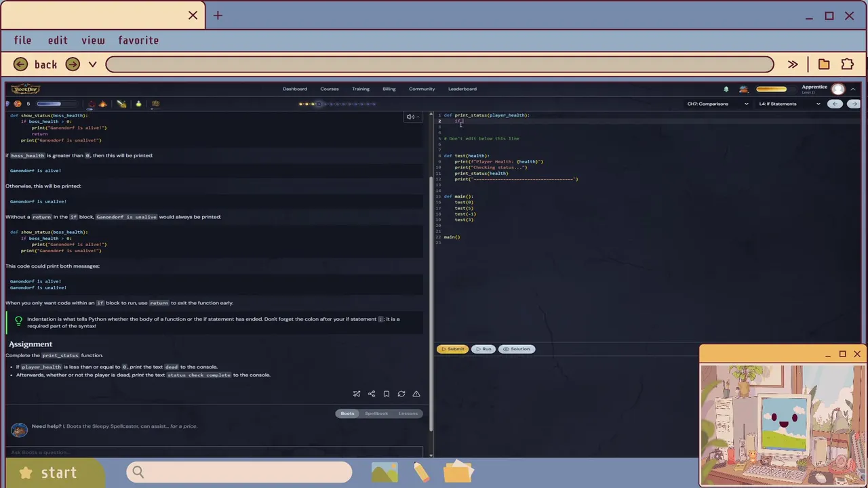Open the Community page
This screenshot has height=488, width=868.
tap(422, 89)
